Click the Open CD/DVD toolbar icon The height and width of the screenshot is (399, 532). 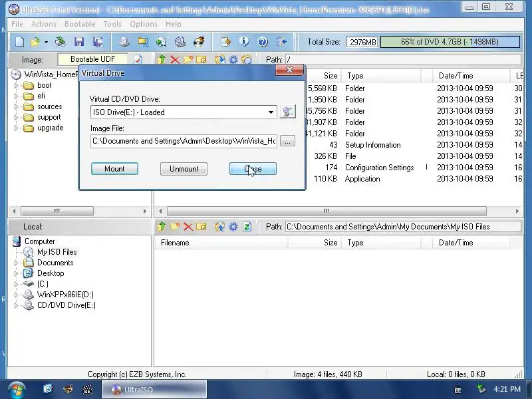coord(61,42)
